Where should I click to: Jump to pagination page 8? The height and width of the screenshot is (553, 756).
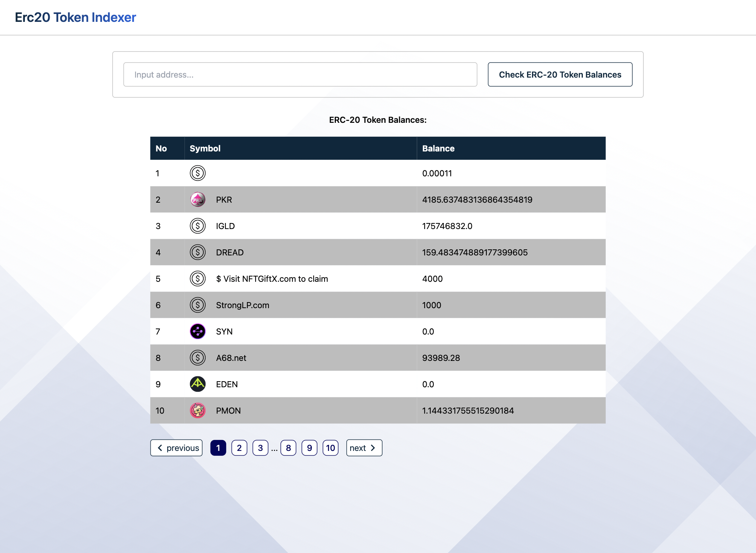pos(288,448)
